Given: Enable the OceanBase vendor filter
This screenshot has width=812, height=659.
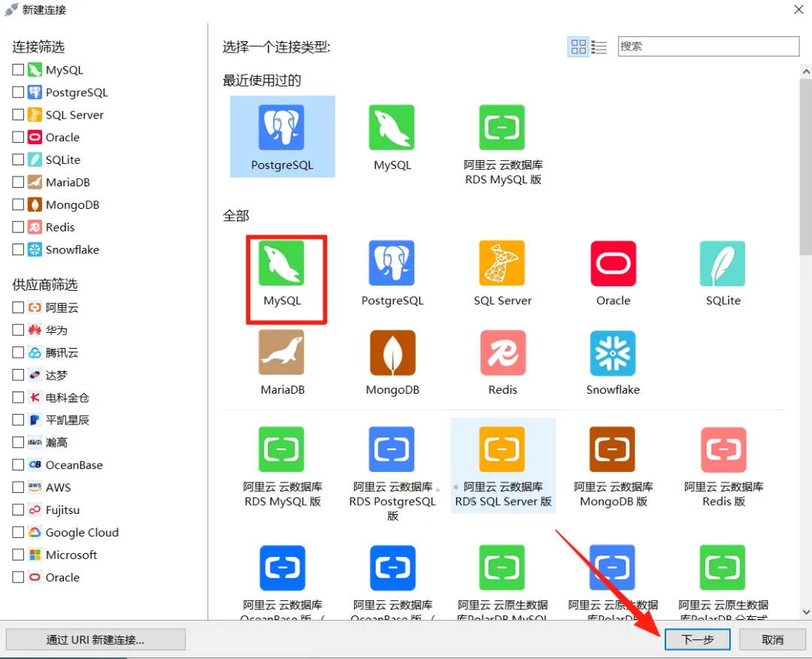Looking at the screenshot, I should [x=18, y=465].
